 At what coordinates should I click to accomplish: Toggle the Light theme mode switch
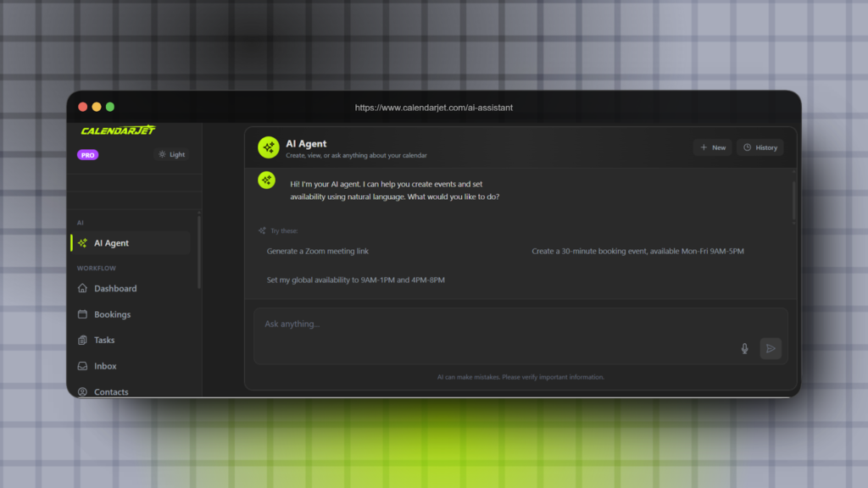[171, 155]
